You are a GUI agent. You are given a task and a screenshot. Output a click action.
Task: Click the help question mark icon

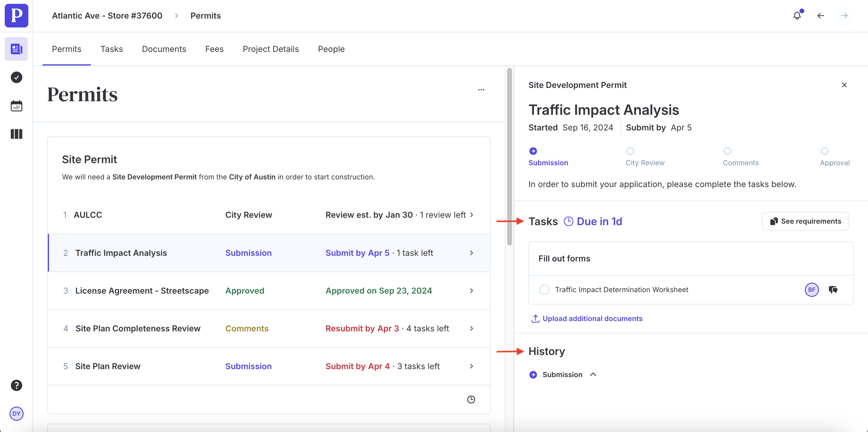click(x=16, y=385)
